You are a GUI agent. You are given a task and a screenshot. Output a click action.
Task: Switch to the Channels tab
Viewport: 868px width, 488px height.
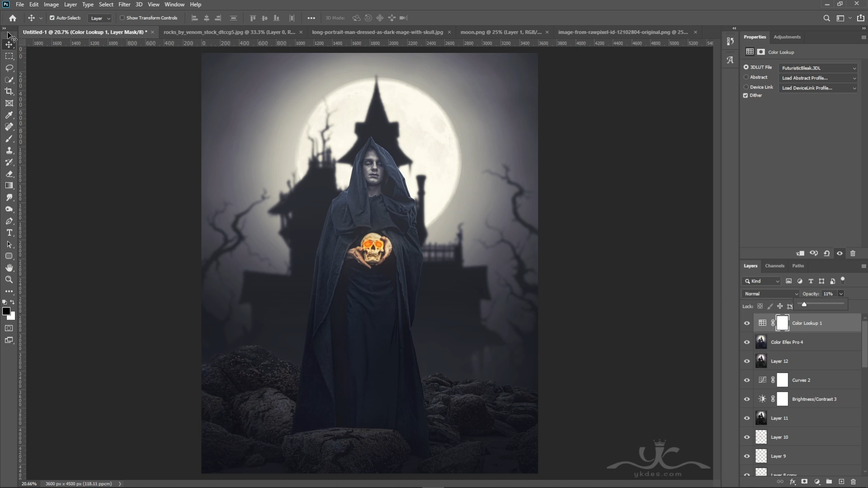click(x=774, y=266)
